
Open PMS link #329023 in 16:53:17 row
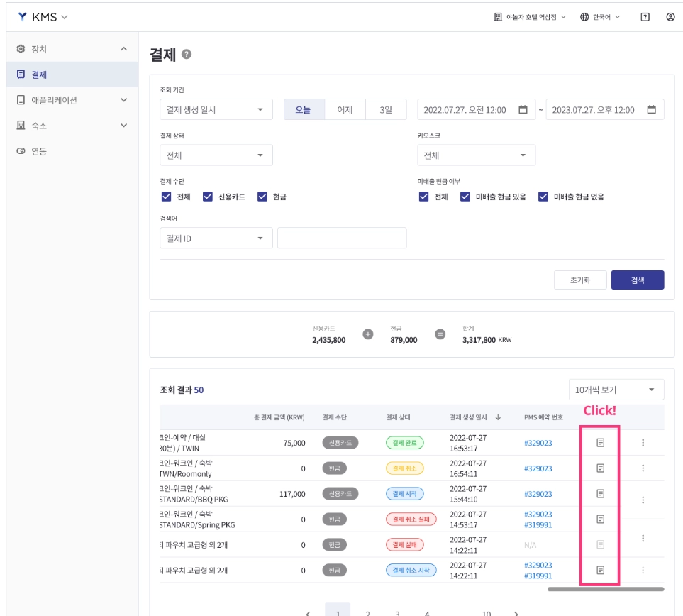tap(538, 443)
